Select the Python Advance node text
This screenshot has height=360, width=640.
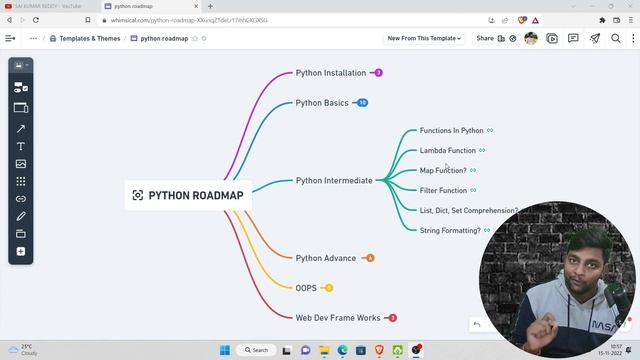[325, 258]
